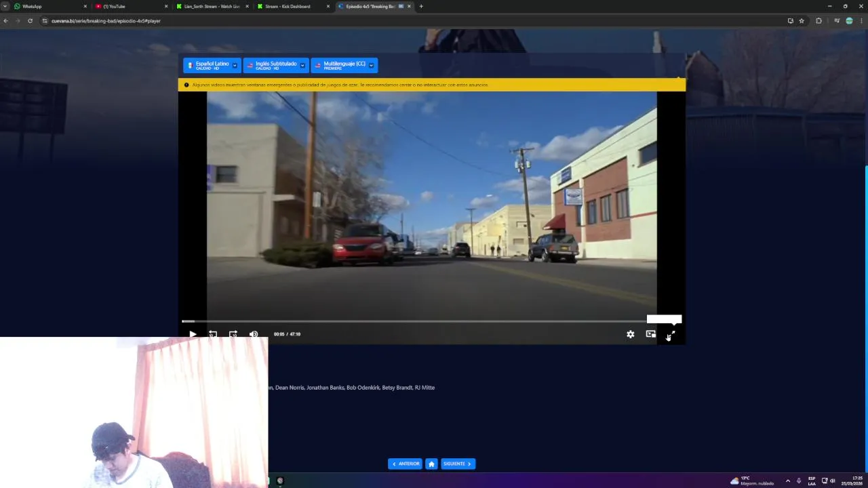Click Jonathan Banks in the cast list
The width and height of the screenshot is (868, 488).
325,388
